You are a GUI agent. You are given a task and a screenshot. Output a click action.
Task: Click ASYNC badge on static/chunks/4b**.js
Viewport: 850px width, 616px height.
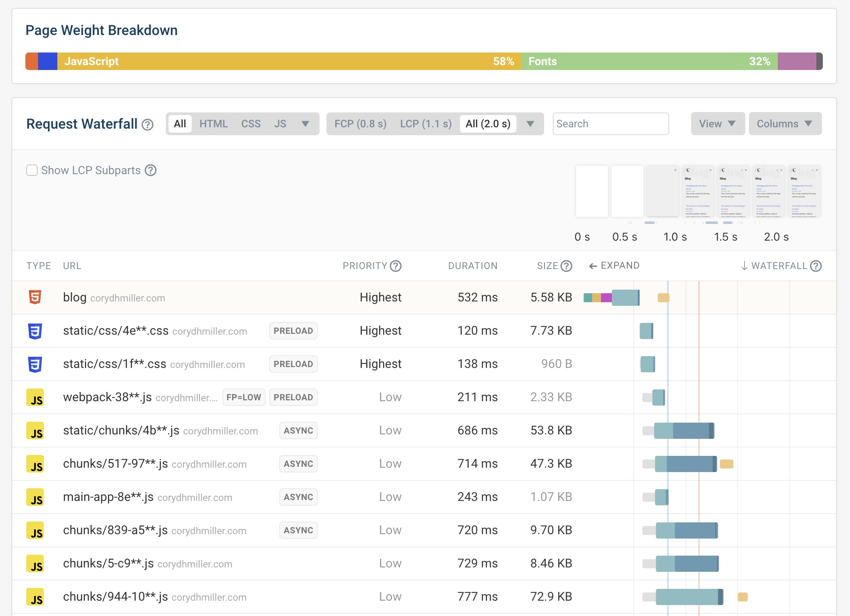point(299,430)
